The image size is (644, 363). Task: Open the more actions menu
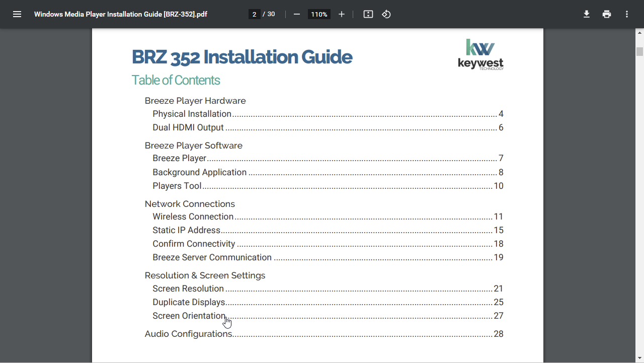[x=627, y=14]
